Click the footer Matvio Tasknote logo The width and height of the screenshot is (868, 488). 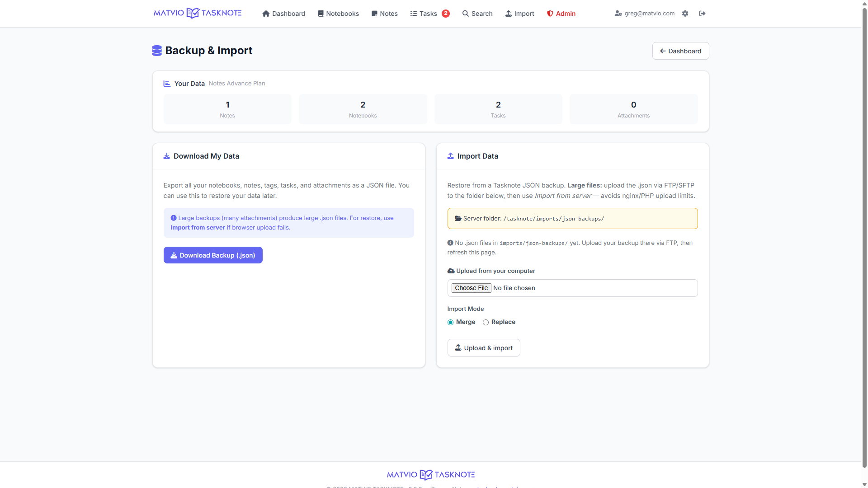431,474
